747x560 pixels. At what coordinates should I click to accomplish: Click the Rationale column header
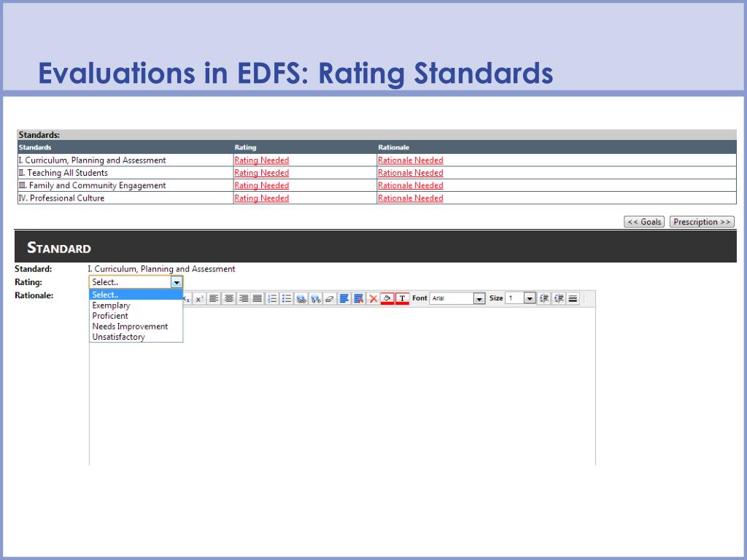click(x=393, y=147)
